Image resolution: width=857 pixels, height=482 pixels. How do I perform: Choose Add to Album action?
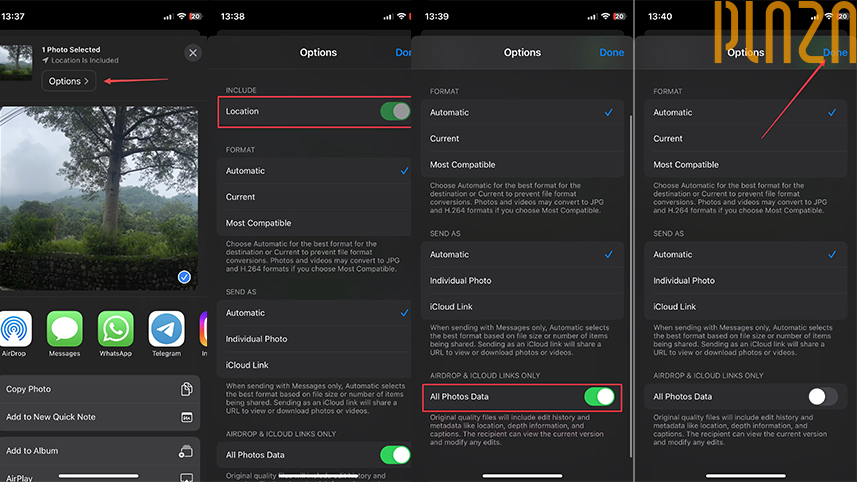(99, 451)
